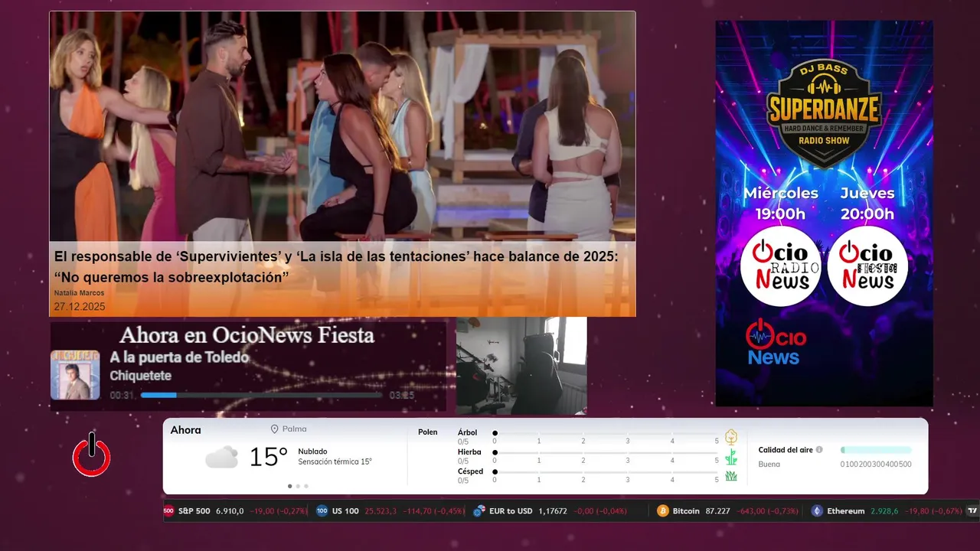Click the Césped pollen level slider
The image size is (980, 551).
[x=606, y=472]
